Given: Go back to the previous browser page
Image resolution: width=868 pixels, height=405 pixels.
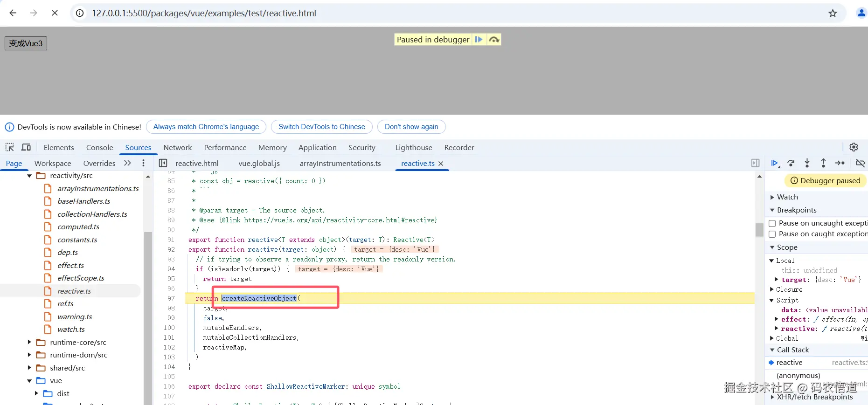Looking at the screenshot, I should 13,13.
